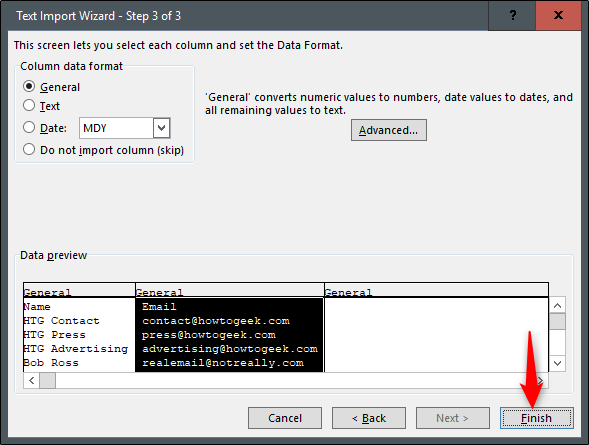
Task: Select Do not import column (skip)
Action: (29, 149)
